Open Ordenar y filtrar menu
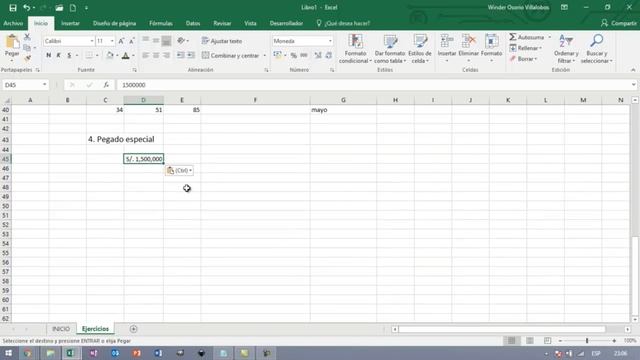Viewport: 640px width, 360px height. [566, 49]
